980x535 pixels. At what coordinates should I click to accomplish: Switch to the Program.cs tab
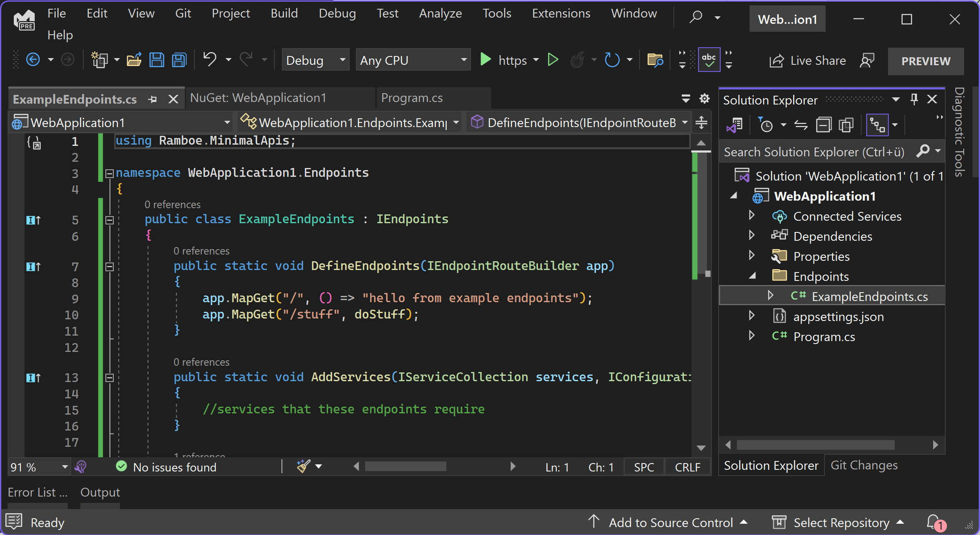click(x=412, y=98)
